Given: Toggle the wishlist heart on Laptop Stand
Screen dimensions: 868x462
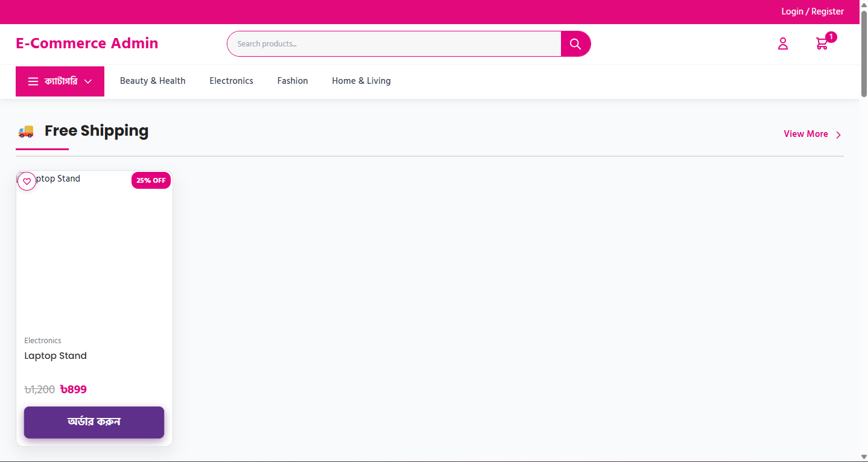Looking at the screenshot, I should point(27,181).
